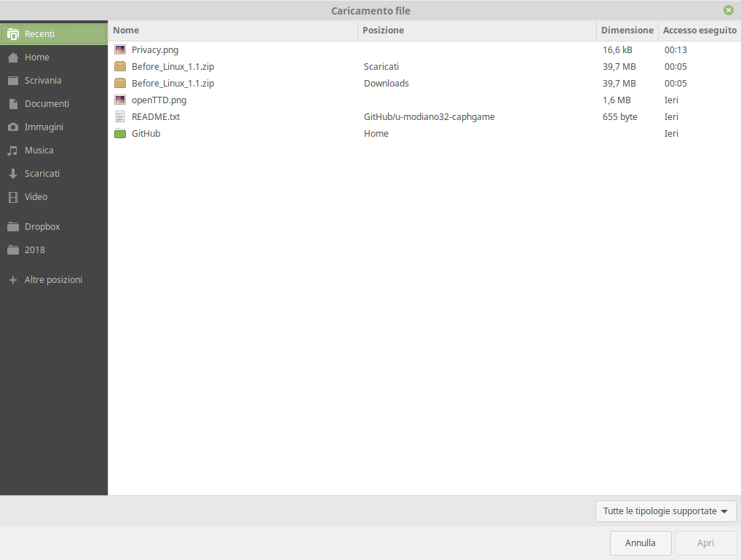This screenshot has width=741, height=560.
Task: Click the Annulla button
Action: (641, 543)
